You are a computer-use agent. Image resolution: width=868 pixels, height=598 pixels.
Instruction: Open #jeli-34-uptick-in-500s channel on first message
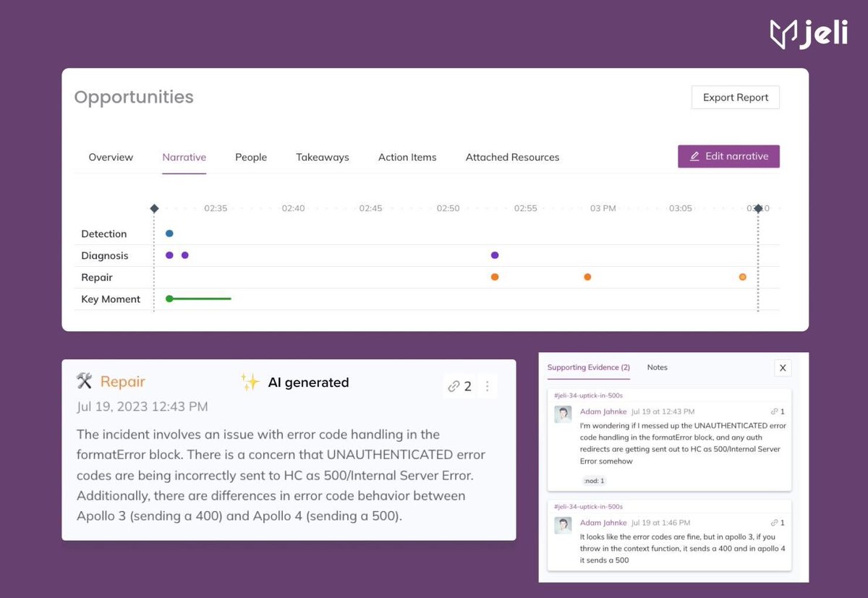pyautogui.click(x=588, y=396)
